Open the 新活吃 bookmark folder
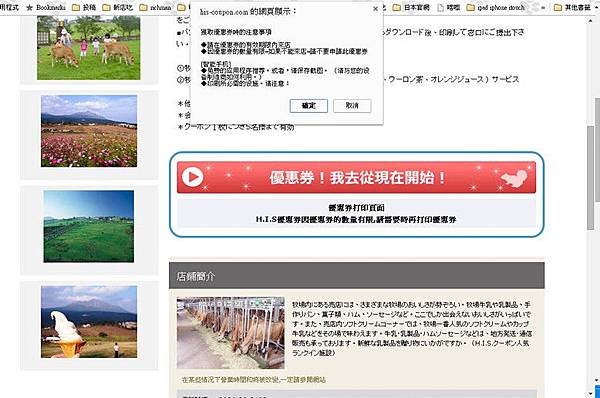 coord(118,7)
